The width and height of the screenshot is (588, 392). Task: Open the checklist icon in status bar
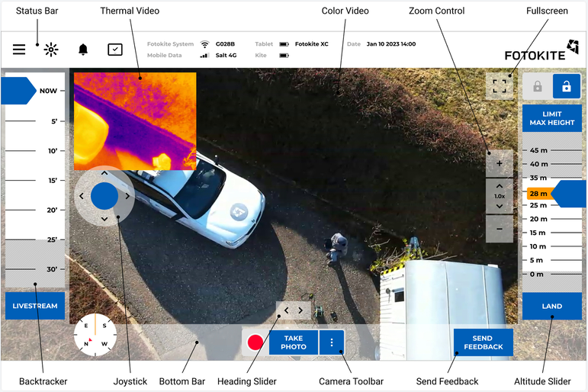[114, 50]
